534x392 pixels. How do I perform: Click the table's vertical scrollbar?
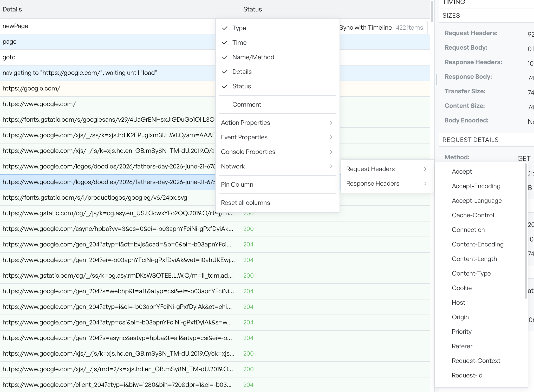tap(432, 12)
